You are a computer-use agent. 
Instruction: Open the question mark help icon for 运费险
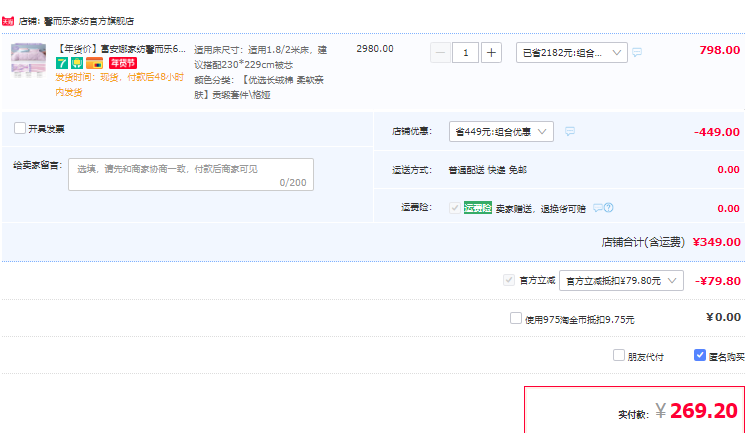pos(608,207)
